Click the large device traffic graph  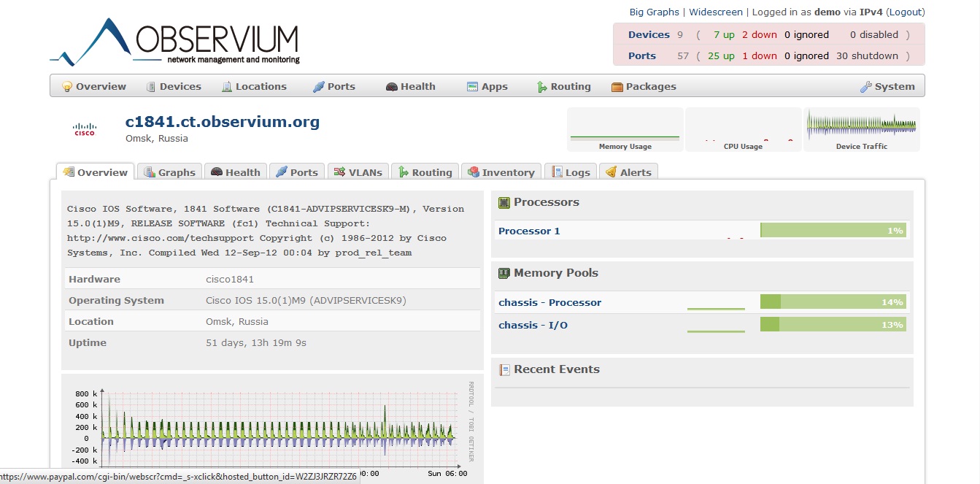tap(272, 429)
